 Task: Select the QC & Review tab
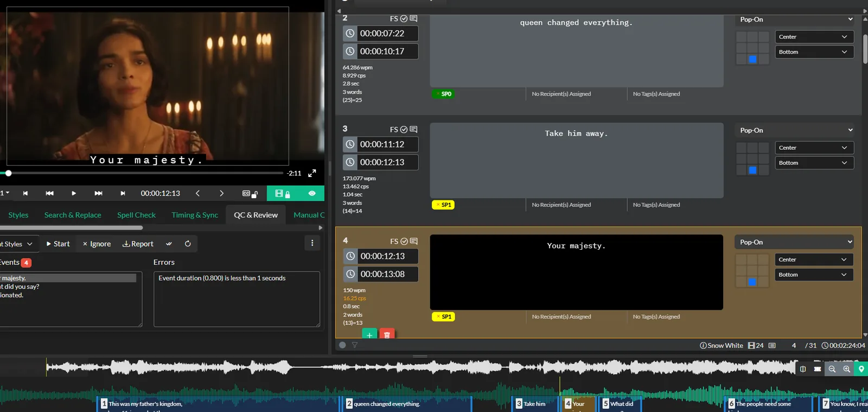[x=256, y=215]
